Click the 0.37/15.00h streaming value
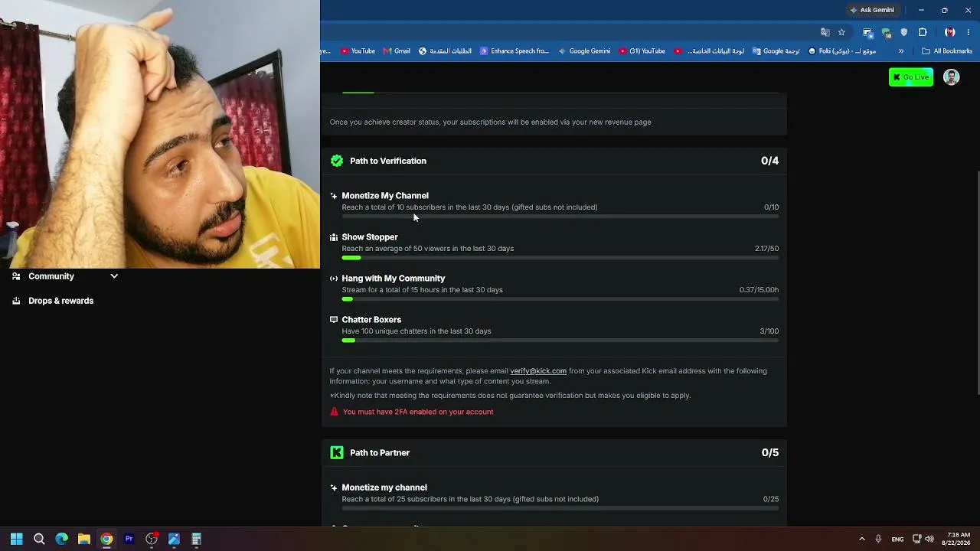The width and height of the screenshot is (980, 551). pyautogui.click(x=759, y=290)
